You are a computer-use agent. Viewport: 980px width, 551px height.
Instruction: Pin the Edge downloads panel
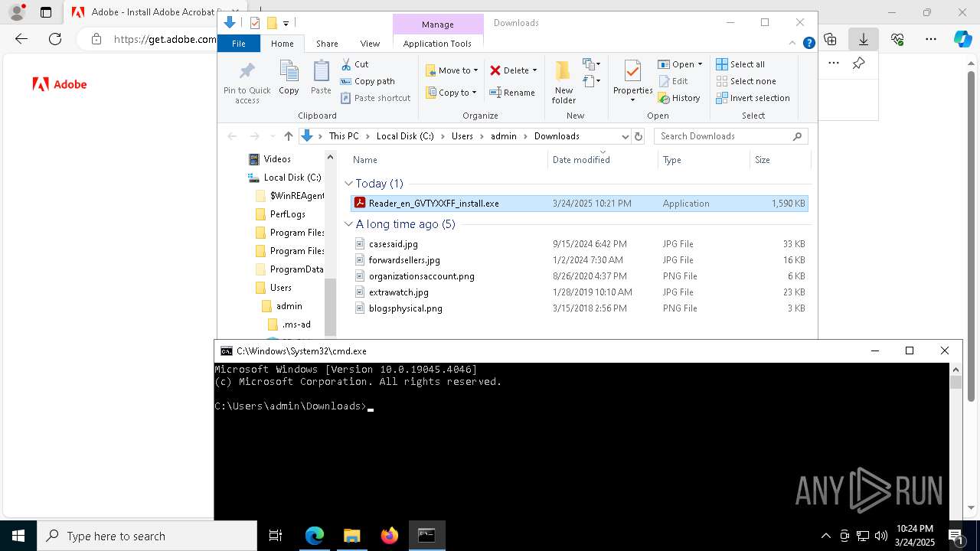[858, 64]
